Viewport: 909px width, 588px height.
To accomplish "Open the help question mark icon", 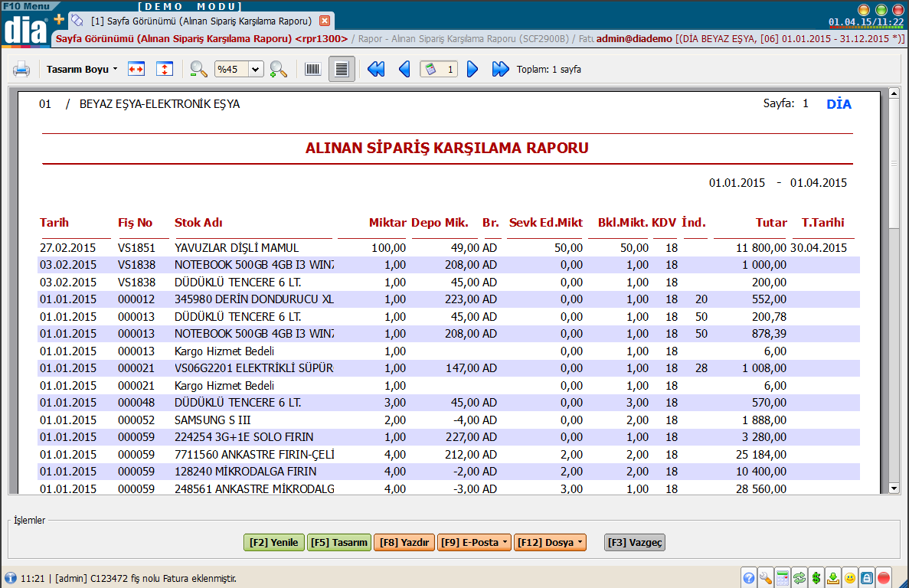I will [x=749, y=578].
